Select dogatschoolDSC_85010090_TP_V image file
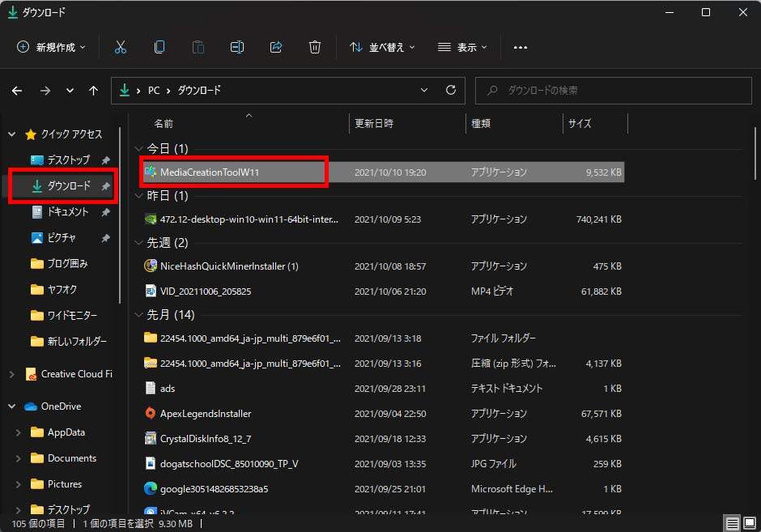 coord(382,464)
